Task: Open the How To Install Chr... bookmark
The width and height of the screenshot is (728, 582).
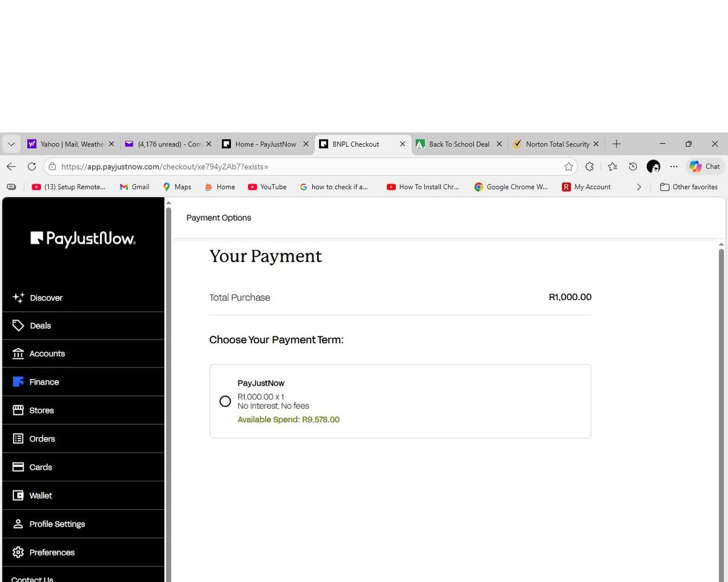Action: coord(423,187)
